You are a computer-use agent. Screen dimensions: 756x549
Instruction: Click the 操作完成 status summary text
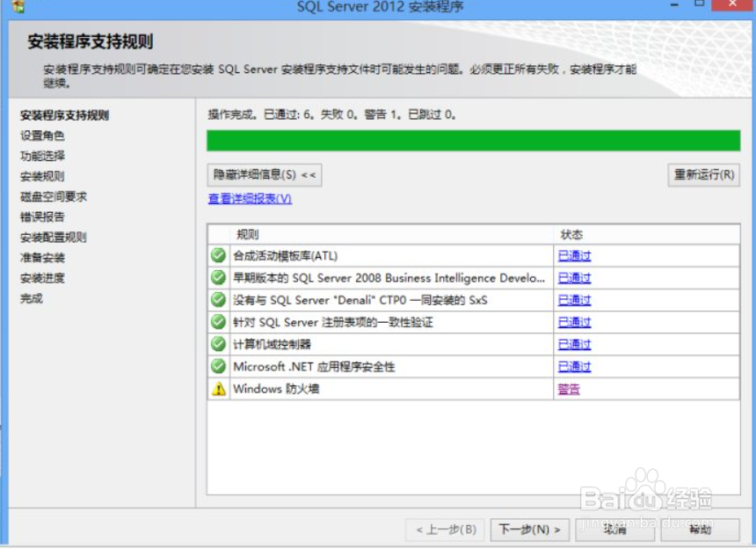click(331, 114)
